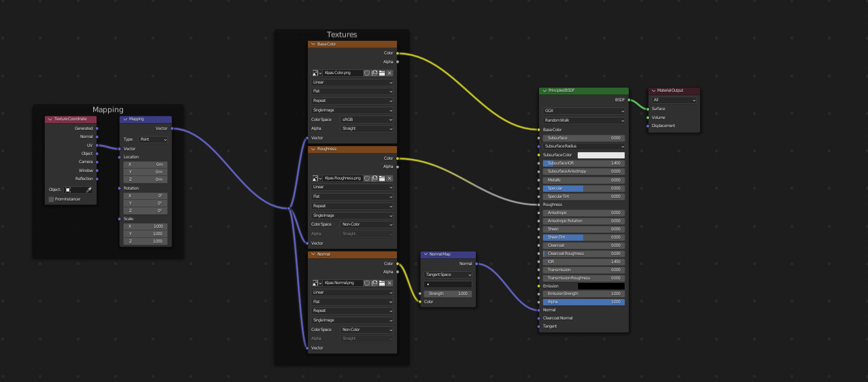Click new image copy icon for Kipas Color.png

(x=375, y=73)
